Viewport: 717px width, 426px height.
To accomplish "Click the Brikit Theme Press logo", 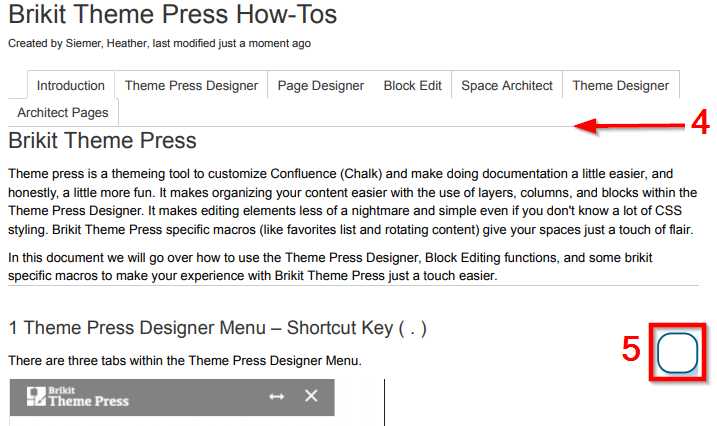I will [78, 396].
